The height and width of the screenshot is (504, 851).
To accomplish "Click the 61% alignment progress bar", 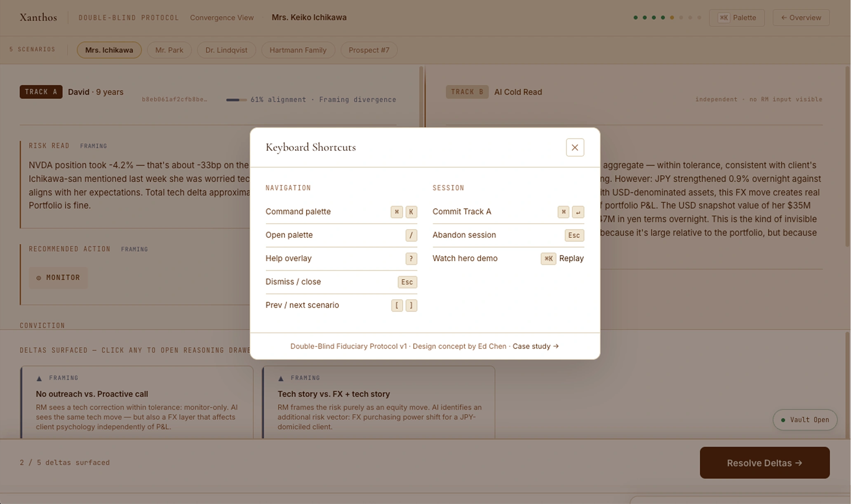I will (237, 99).
